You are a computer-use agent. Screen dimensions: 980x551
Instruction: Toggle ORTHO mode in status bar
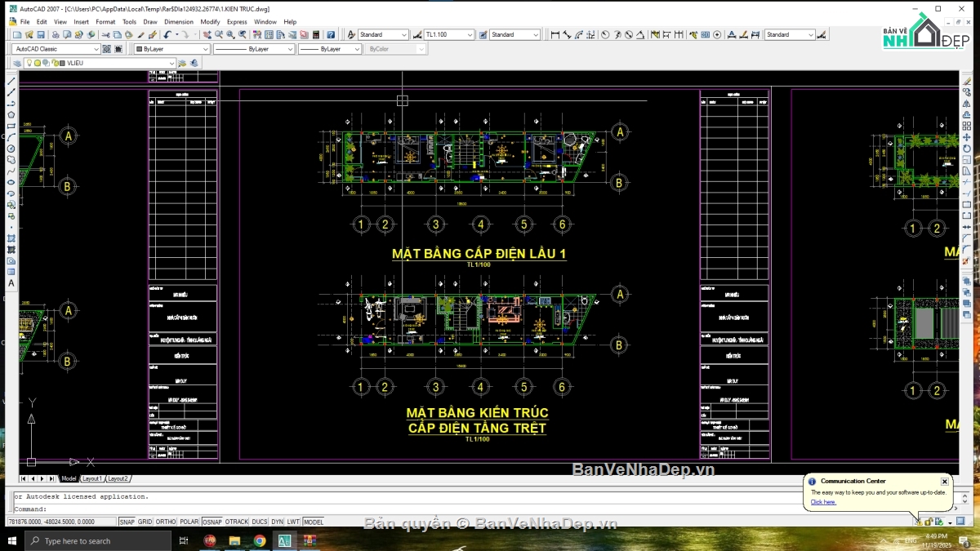[166, 522]
